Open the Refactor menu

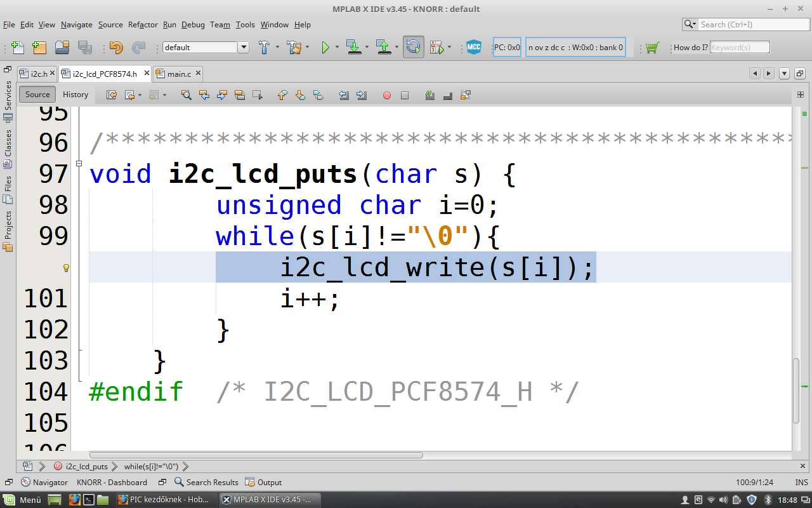coord(143,25)
